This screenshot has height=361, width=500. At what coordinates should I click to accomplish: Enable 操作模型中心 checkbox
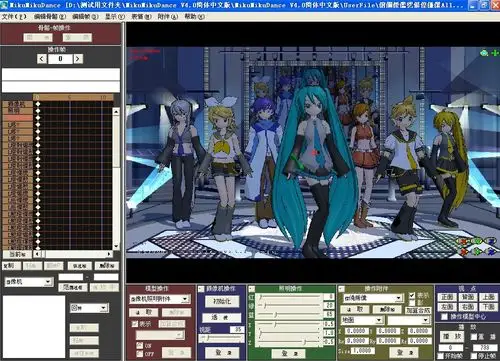click(x=444, y=316)
